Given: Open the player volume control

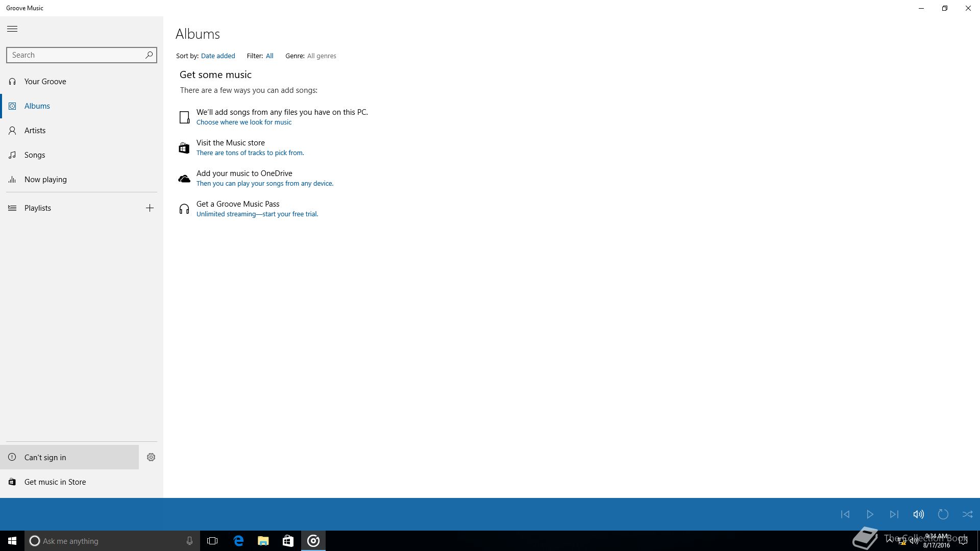Looking at the screenshot, I should pos(919,514).
